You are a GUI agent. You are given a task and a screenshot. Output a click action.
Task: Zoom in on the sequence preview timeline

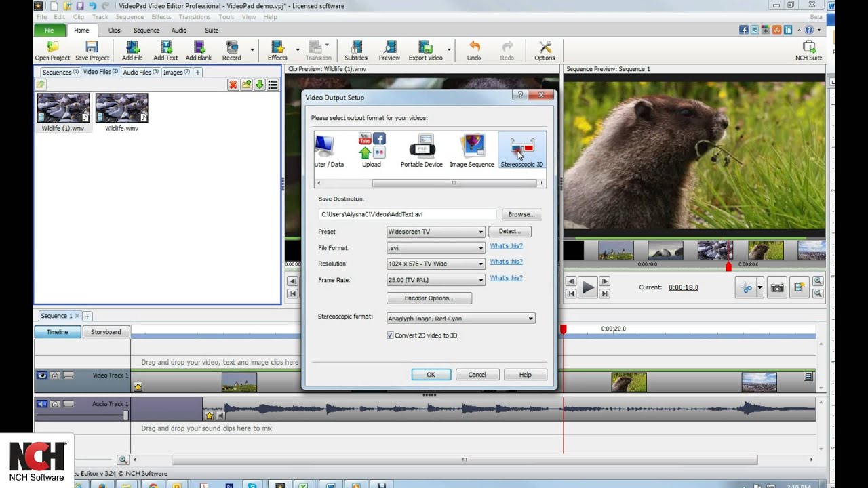point(818,281)
